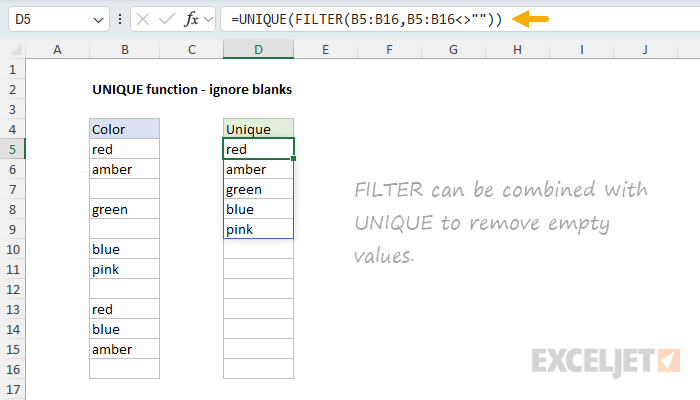The width and height of the screenshot is (700, 400).
Task: Click the Select All corner triangle
Action: 16,49
